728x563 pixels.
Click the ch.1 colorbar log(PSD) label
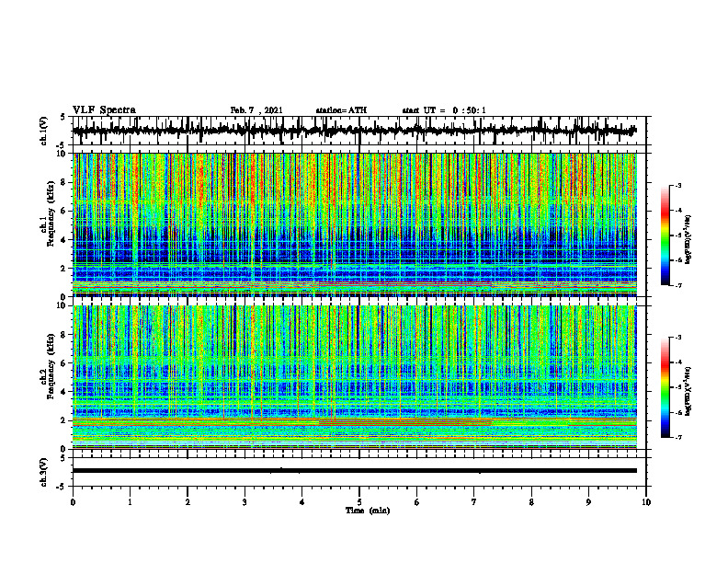pyautogui.click(x=688, y=240)
